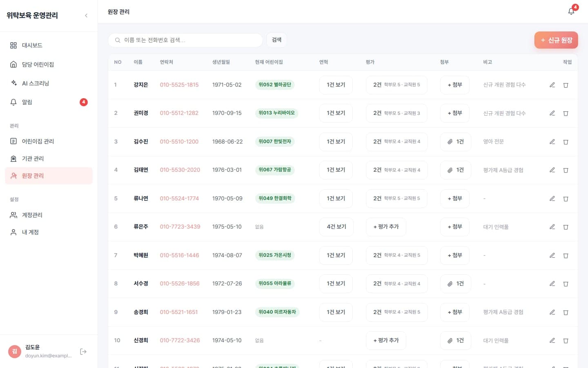This screenshot has height=368, width=588.
Task: Focus the name or phone search field
Action: point(185,40)
